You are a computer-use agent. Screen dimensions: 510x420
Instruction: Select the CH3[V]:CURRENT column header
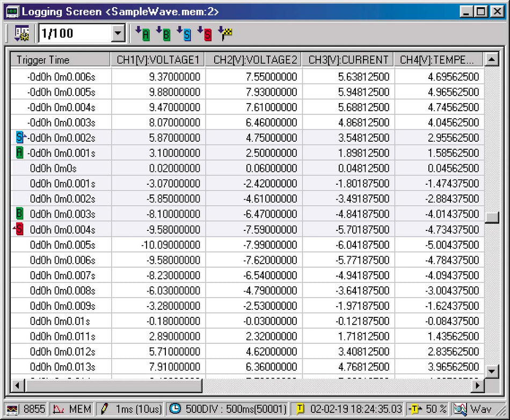point(348,60)
